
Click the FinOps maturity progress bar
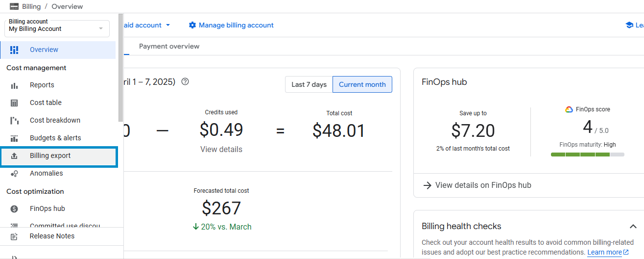coord(587,155)
